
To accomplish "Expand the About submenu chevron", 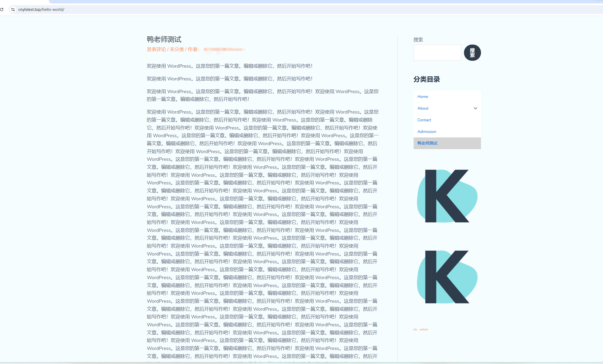I will coord(475,108).
